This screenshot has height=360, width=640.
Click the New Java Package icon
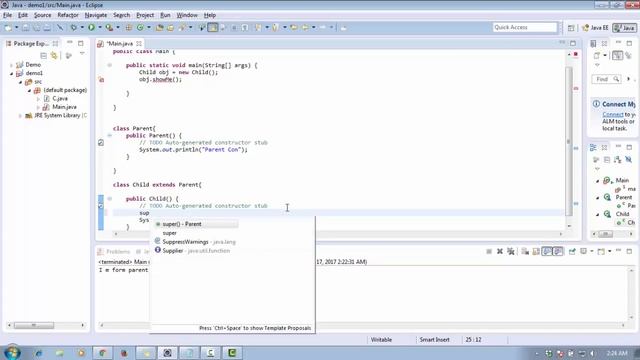129,27
